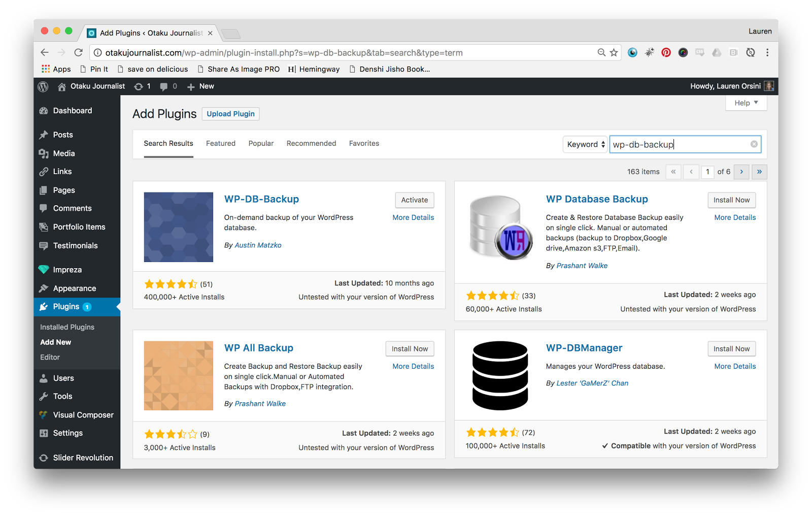This screenshot has width=812, height=517.
Task: Switch to the Favorites tab
Action: point(364,143)
